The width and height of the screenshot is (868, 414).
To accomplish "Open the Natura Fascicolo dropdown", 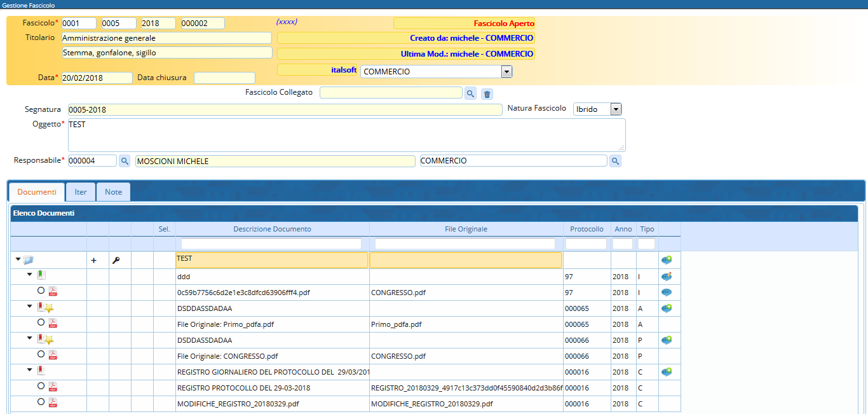I will click(616, 109).
